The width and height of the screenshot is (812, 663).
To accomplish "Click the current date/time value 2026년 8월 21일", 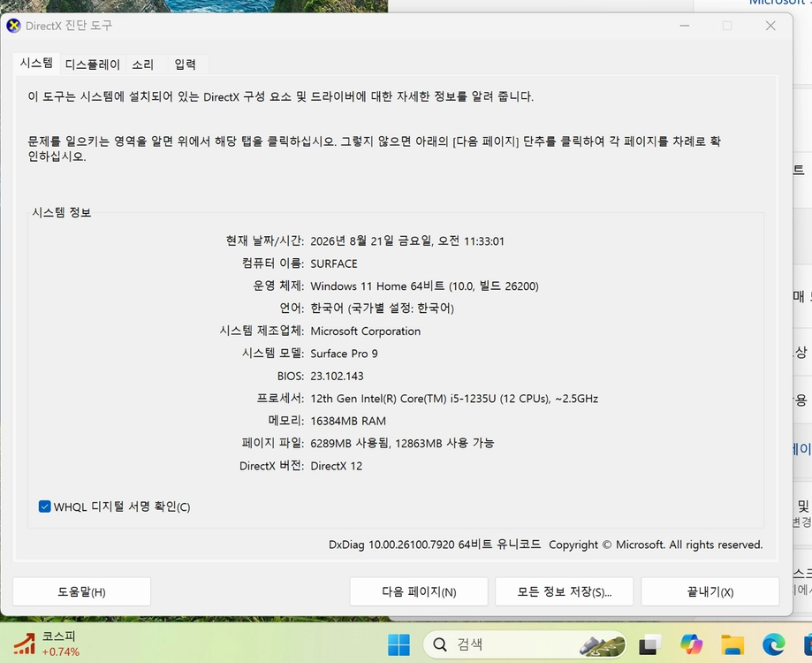I will click(x=407, y=240).
